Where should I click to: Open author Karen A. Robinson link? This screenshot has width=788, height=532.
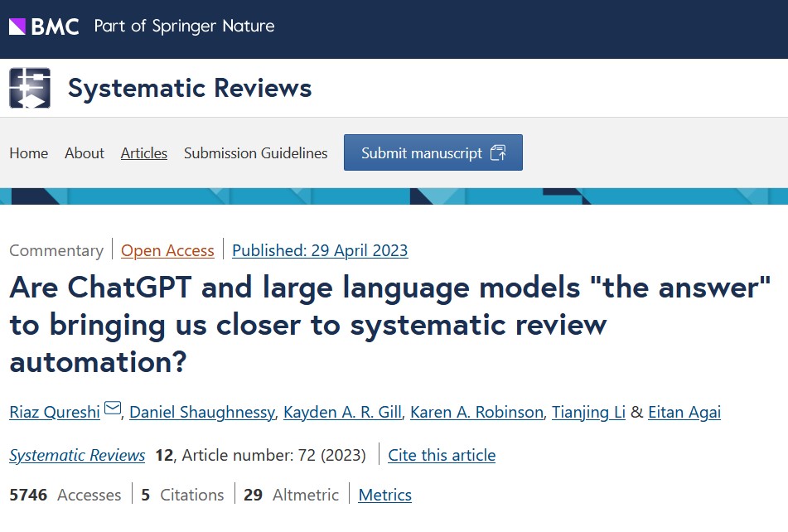point(476,412)
